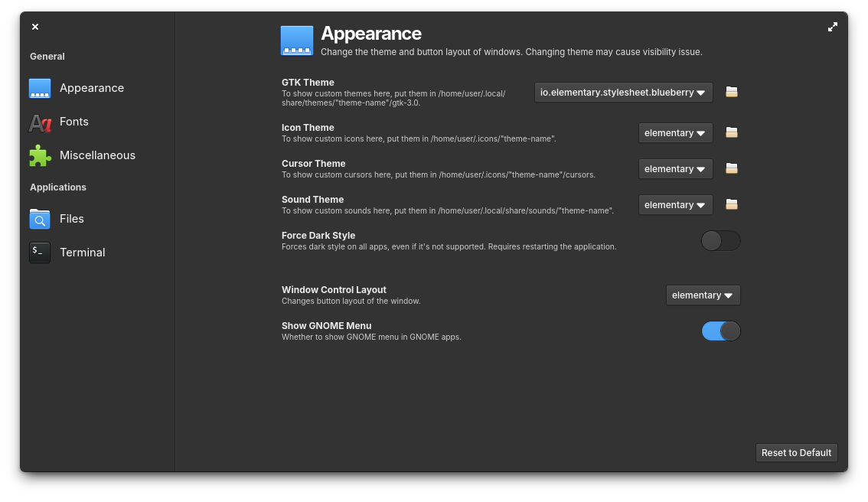Open the Files application settings
The height and width of the screenshot is (502, 868).
point(98,219)
